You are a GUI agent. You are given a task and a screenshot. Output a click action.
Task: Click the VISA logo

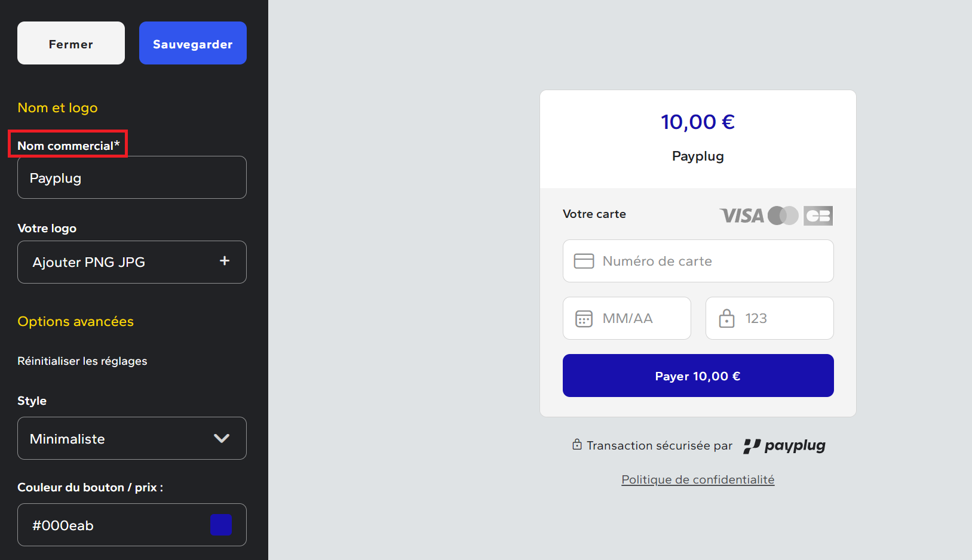[x=741, y=216]
